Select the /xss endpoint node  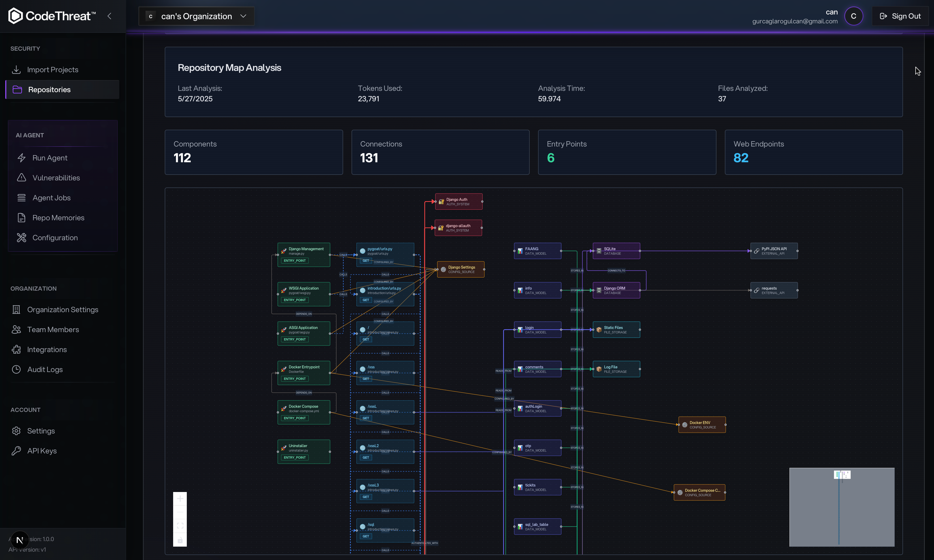pos(385,373)
